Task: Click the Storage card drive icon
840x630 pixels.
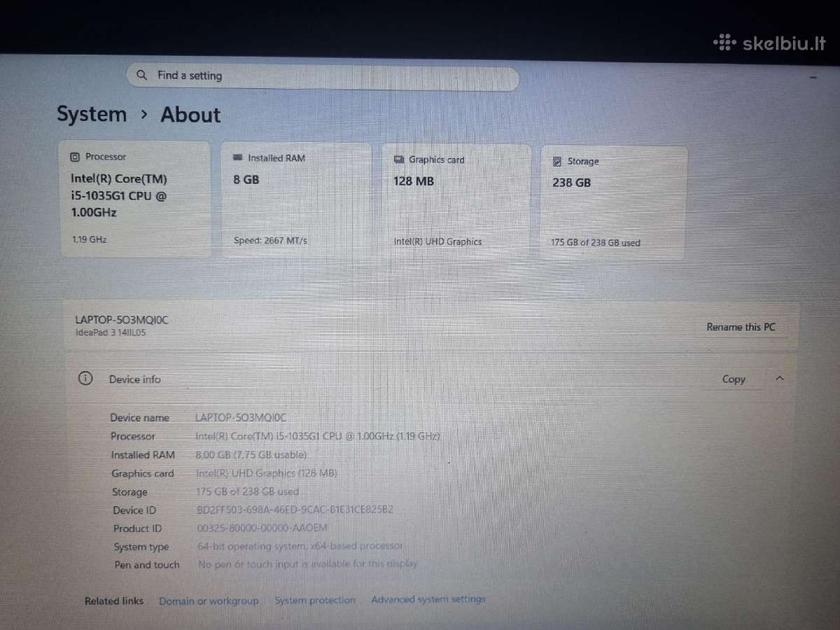Action: click(x=557, y=162)
